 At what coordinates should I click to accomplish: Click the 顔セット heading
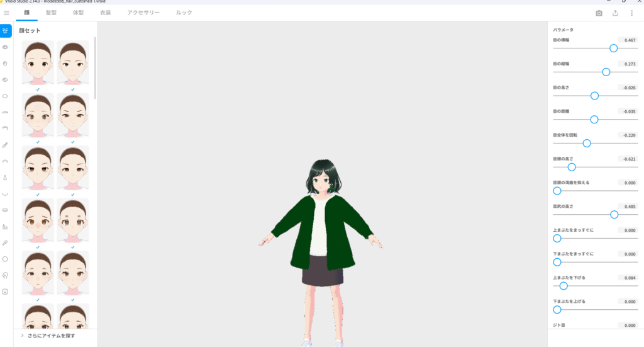tap(30, 30)
